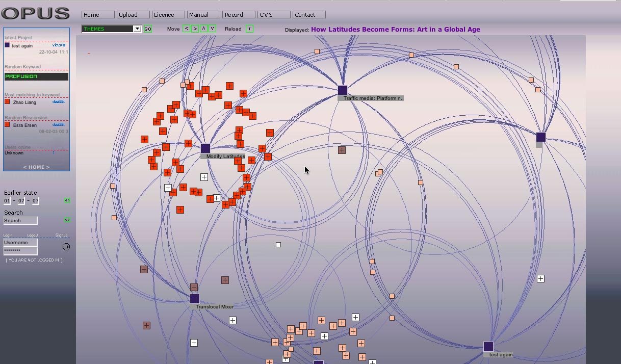Viewport: 621px width, 364px height.
Task: Open the Home menu item
Action: tap(98, 15)
